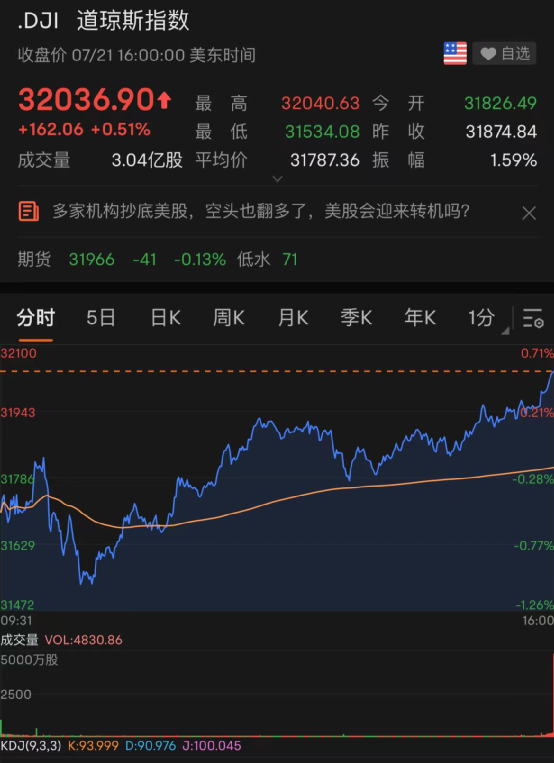This screenshot has height=763, width=554.
Task: Expand more quote details chevron
Action: [277, 179]
